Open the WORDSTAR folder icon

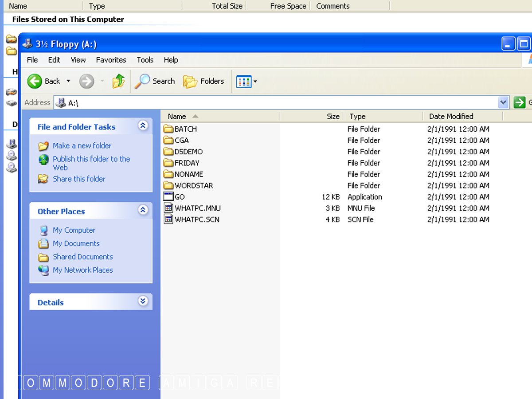(168, 185)
